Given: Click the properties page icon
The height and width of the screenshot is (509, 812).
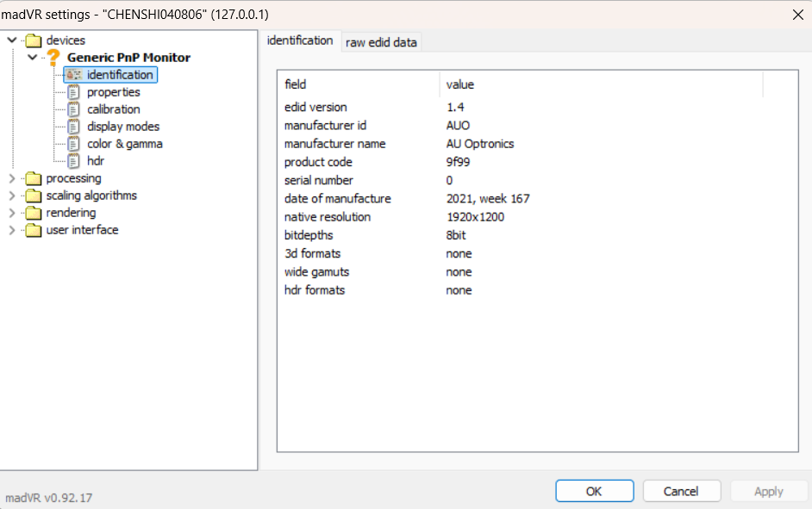Looking at the screenshot, I should (73, 92).
